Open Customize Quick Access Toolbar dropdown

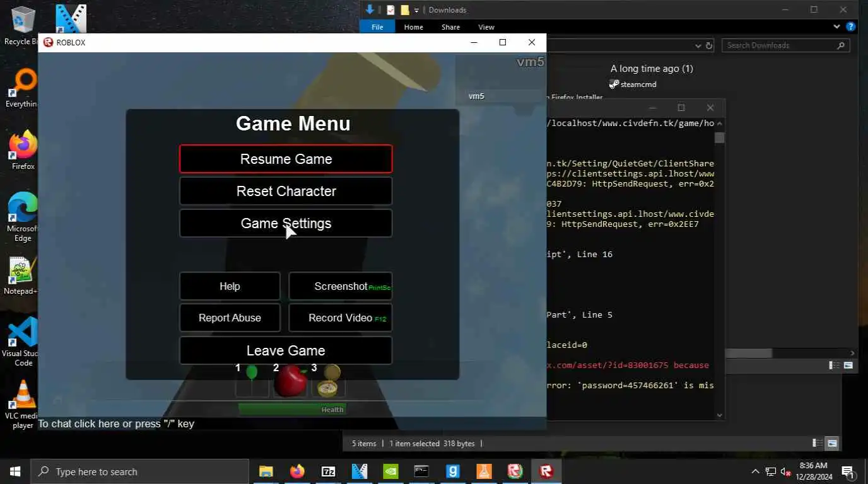tap(416, 10)
